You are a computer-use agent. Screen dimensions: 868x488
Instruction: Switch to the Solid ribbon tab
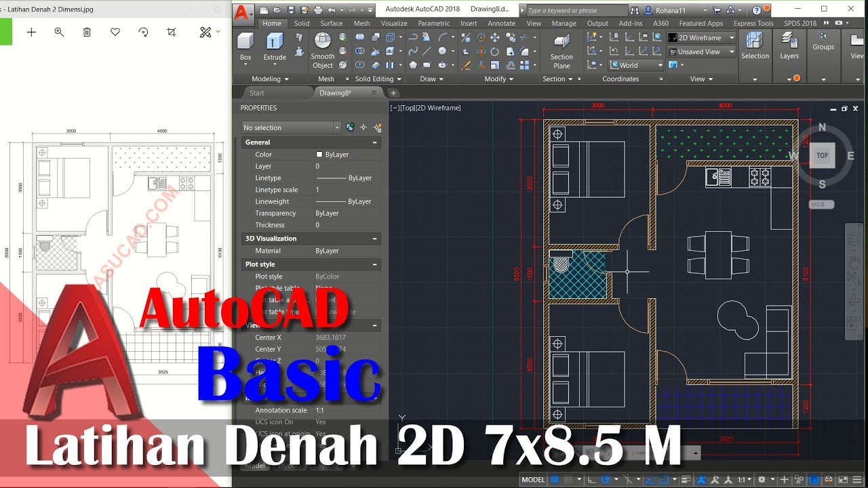[x=302, y=23]
